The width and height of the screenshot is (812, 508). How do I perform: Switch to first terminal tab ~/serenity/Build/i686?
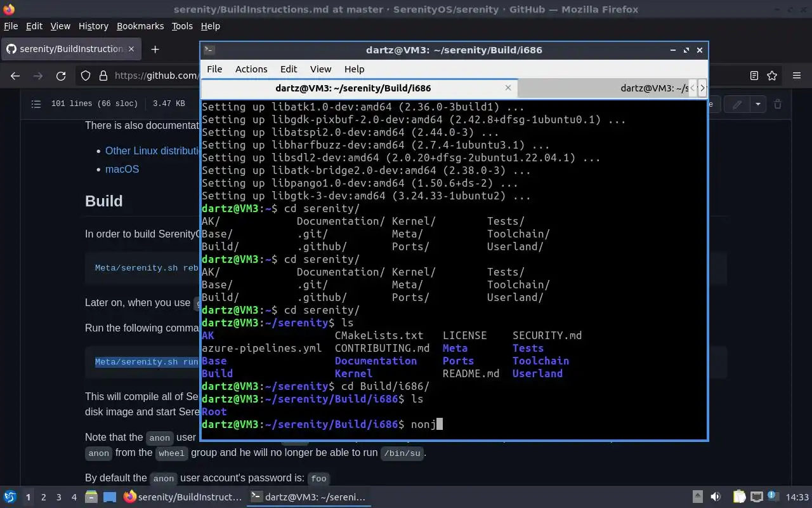[x=359, y=88]
